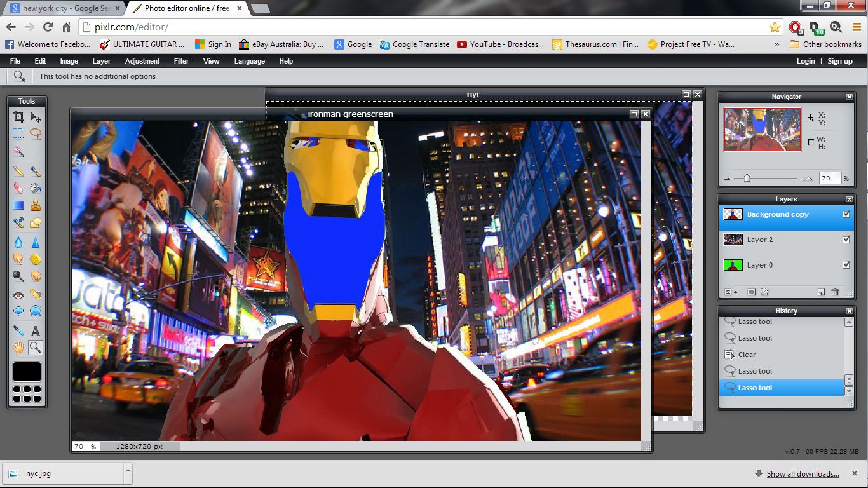This screenshot has height=488, width=868.
Task: Select the Clone Stamp tool
Action: (x=36, y=205)
